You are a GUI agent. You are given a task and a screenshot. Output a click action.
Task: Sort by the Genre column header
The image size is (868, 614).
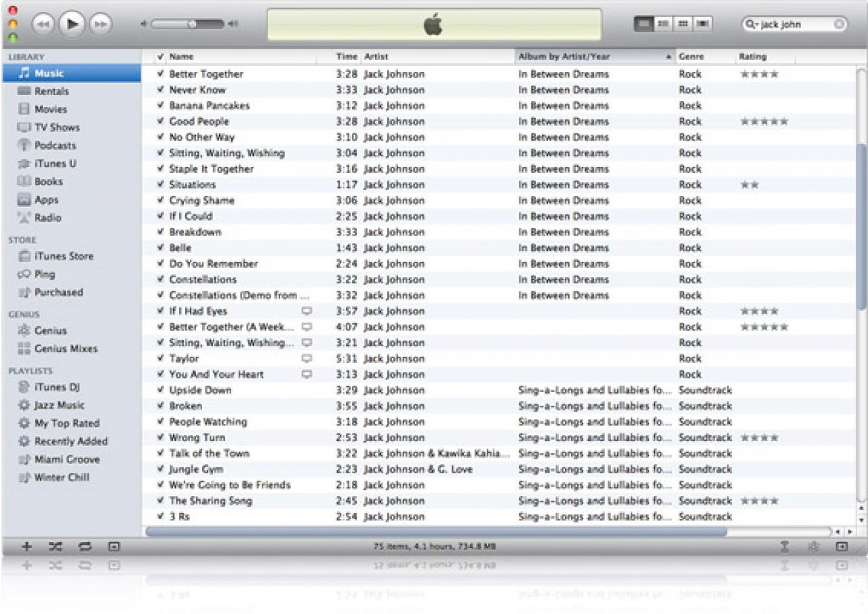point(706,57)
